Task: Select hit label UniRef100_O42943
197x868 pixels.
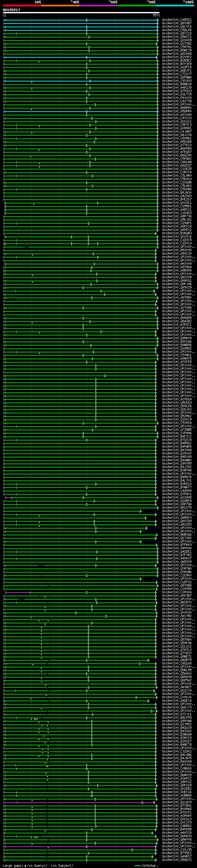Action: point(176,196)
